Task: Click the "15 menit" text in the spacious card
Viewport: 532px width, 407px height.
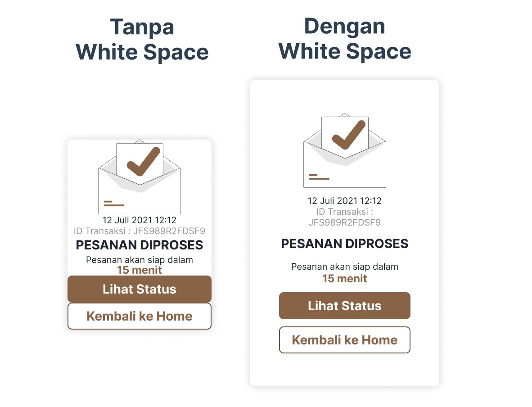Action: (345, 279)
